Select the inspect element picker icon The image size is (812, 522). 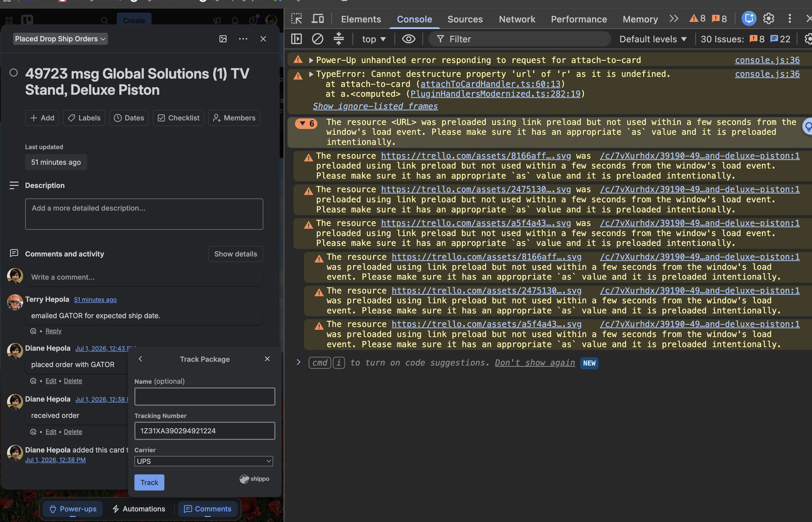296,19
